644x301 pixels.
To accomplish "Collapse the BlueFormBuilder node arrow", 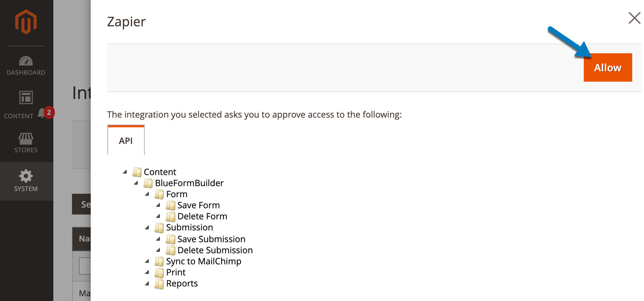I will click(x=136, y=183).
